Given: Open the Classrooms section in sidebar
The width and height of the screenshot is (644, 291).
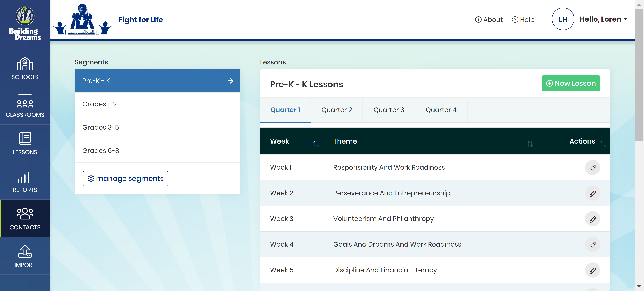Looking at the screenshot, I should click(x=25, y=106).
